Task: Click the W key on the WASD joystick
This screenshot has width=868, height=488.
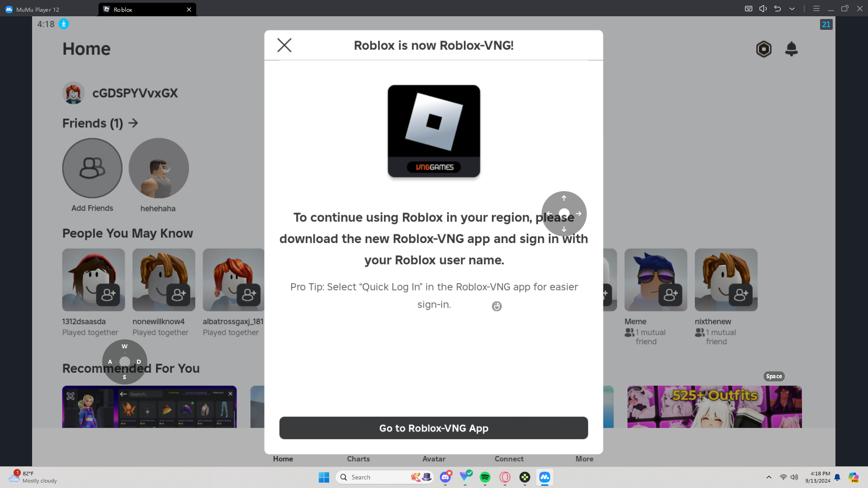Action: tap(125, 347)
